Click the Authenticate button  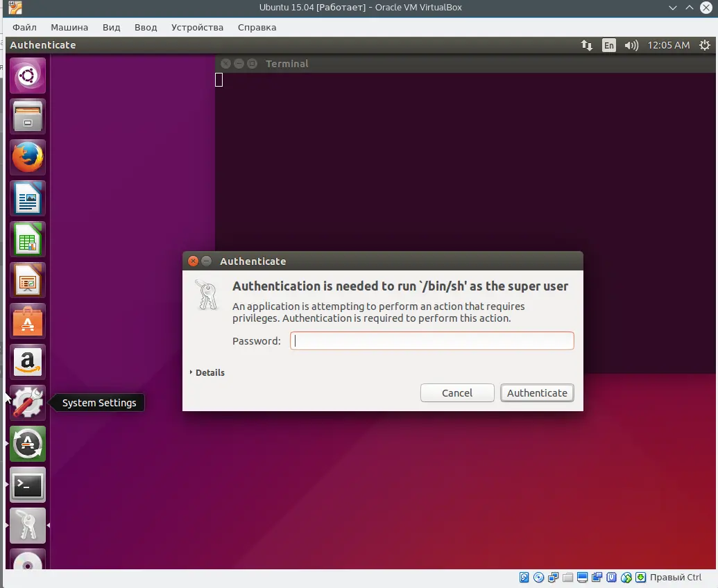click(x=537, y=392)
